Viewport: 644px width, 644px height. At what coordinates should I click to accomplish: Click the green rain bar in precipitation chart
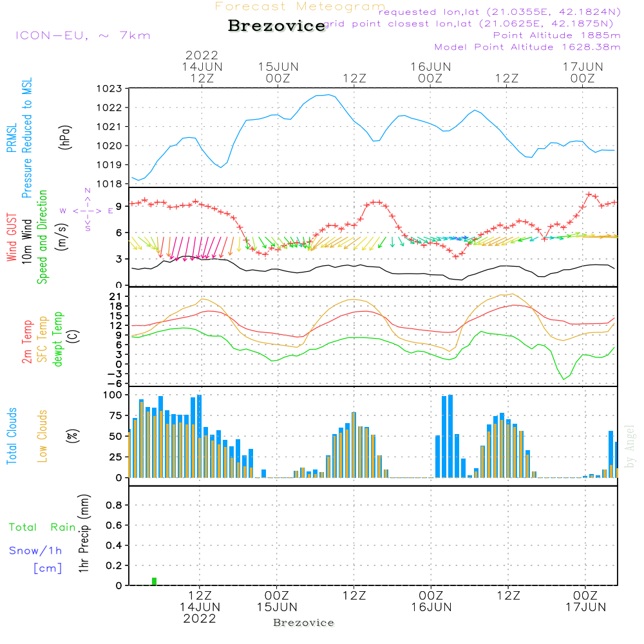click(154, 582)
